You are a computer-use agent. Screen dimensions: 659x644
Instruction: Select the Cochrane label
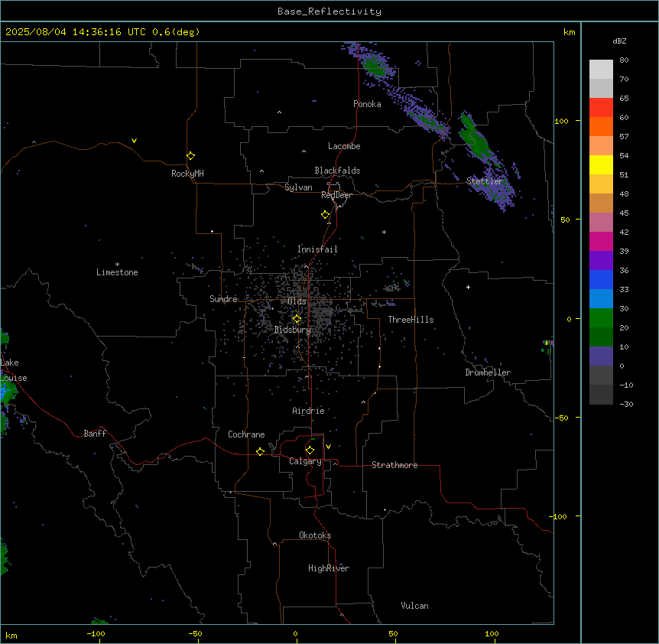(246, 434)
